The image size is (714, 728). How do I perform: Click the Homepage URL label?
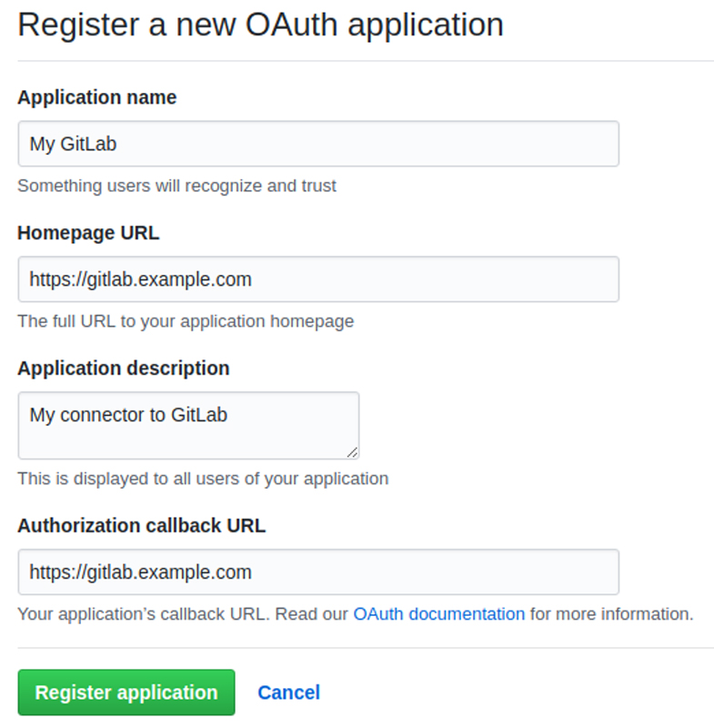[87, 233]
